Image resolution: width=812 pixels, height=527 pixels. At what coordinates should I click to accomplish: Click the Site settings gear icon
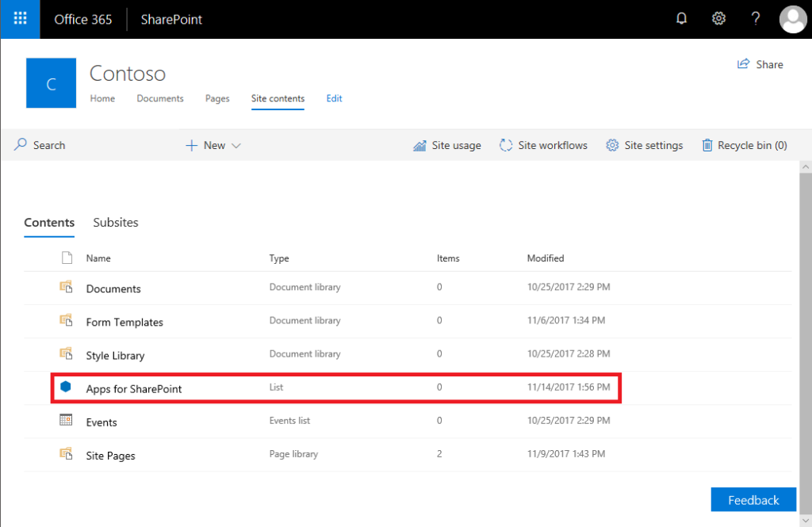click(x=612, y=146)
